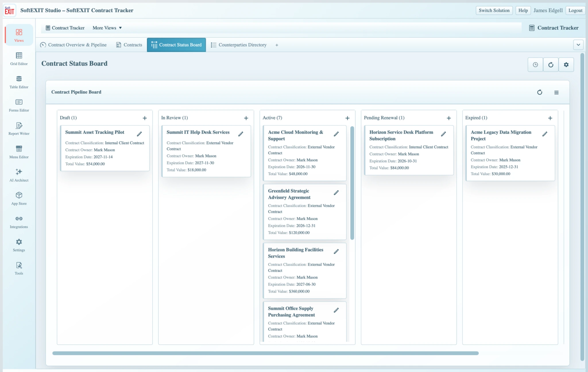Go to the App Store

tap(19, 199)
